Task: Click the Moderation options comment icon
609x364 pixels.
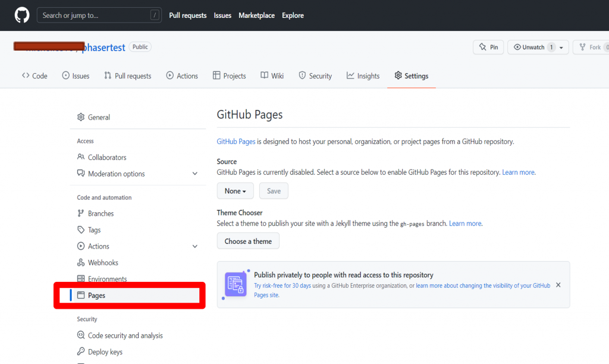Action: [x=81, y=173]
